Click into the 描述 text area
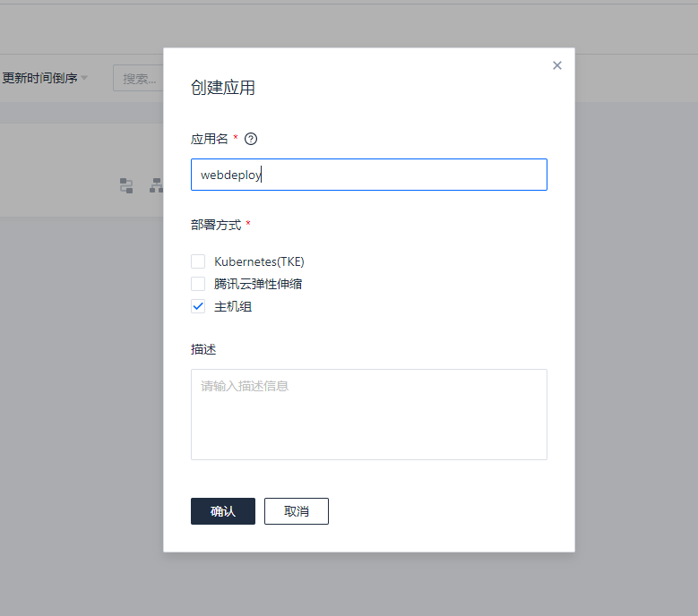Viewport: 698px width, 616px height. click(368, 414)
